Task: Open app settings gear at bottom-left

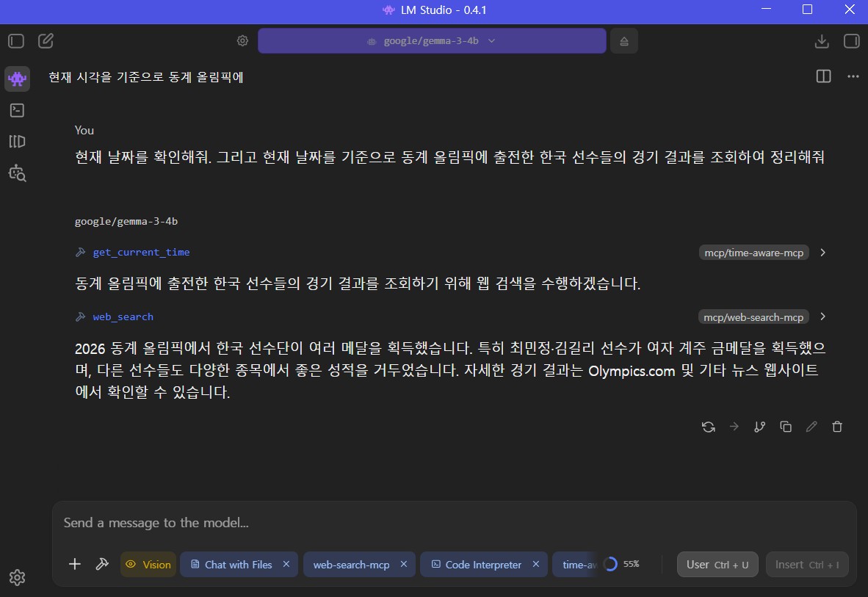Action: [17, 578]
